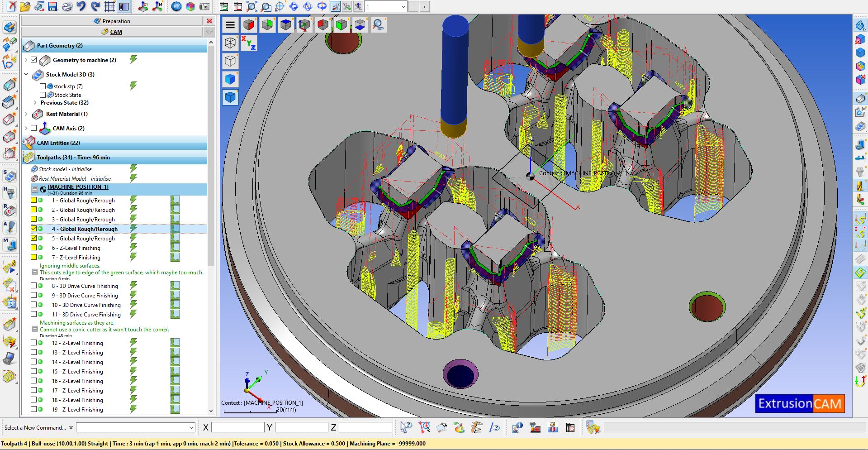Collapse the MACHINE_POSITION_1 group
Screen dimensions: 868x450
click(x=34, y=189)
